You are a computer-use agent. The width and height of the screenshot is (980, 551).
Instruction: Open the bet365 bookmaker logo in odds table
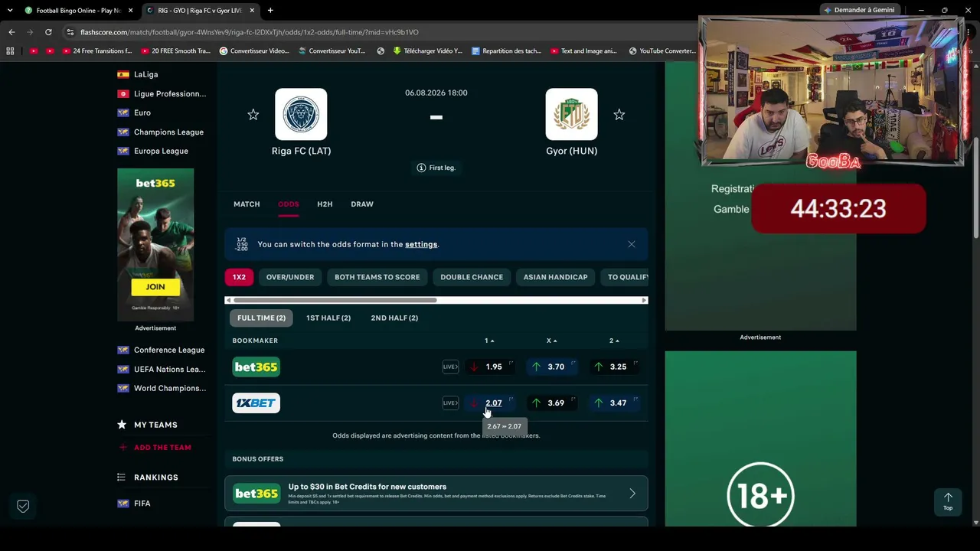click(256, 367)
